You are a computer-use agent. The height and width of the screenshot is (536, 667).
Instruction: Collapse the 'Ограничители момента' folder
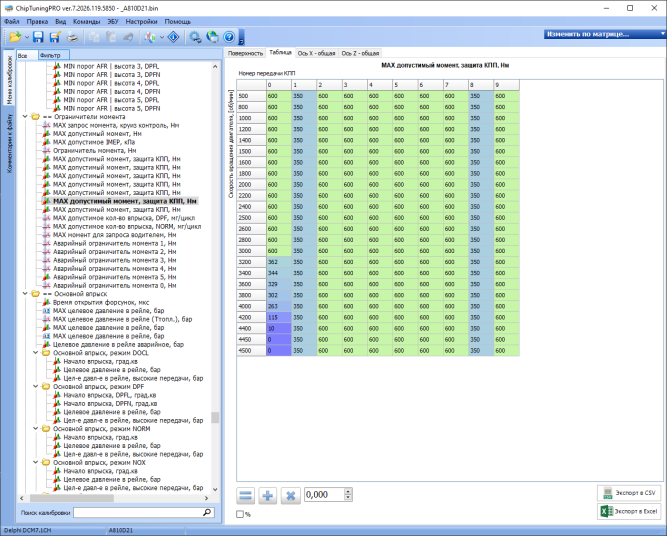coord(25,117)
